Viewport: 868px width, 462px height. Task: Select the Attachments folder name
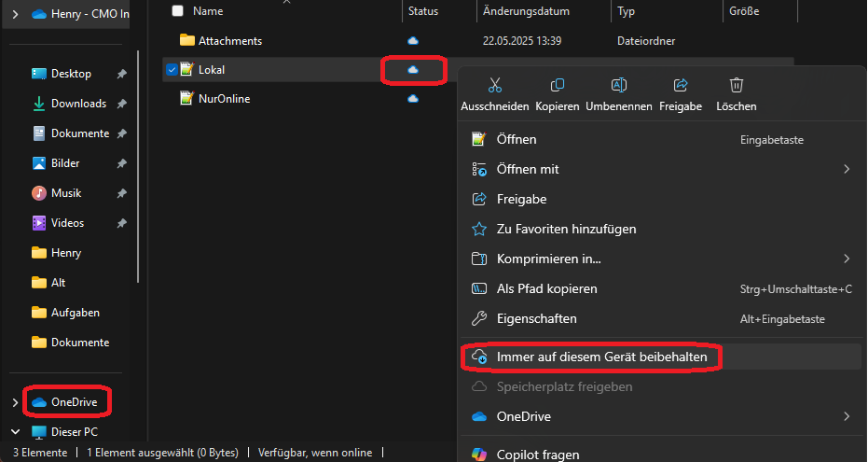click(230, 40)
